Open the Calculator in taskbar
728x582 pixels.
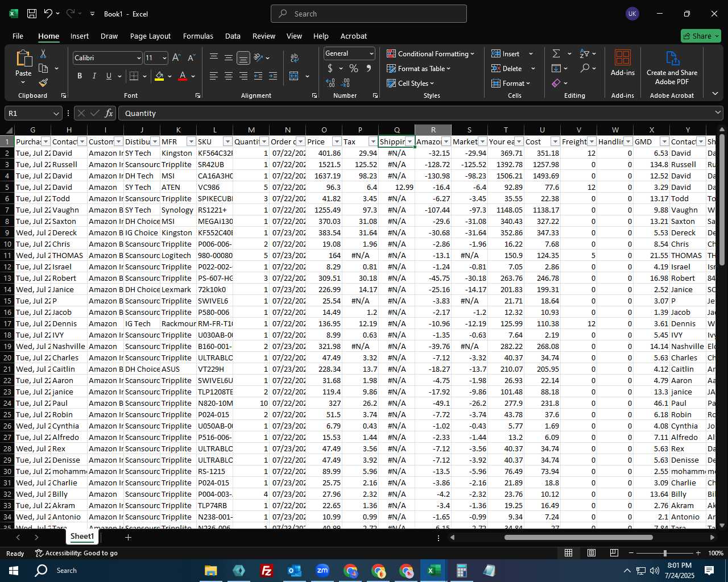click(461, 570)
